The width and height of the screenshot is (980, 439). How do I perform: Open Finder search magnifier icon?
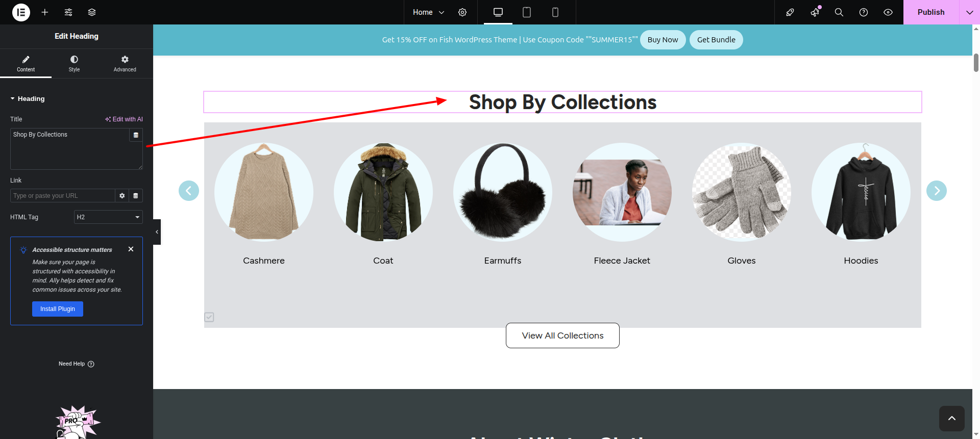[x=839, y=12]
